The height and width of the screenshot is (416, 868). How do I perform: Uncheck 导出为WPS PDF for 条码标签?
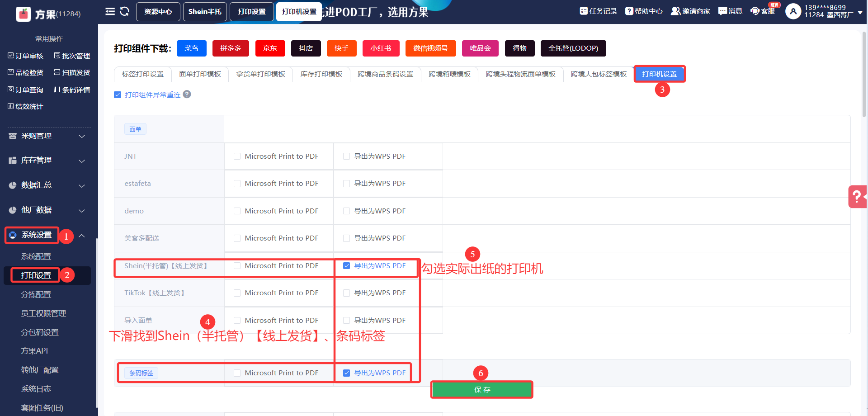tap(346, 373)
